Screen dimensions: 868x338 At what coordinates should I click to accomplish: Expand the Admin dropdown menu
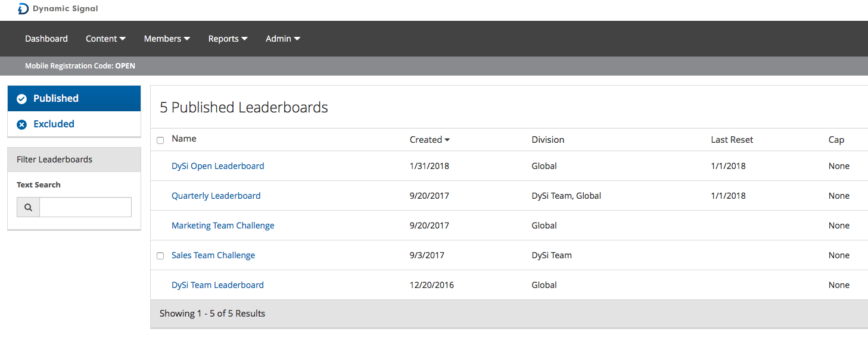[283, 39]
